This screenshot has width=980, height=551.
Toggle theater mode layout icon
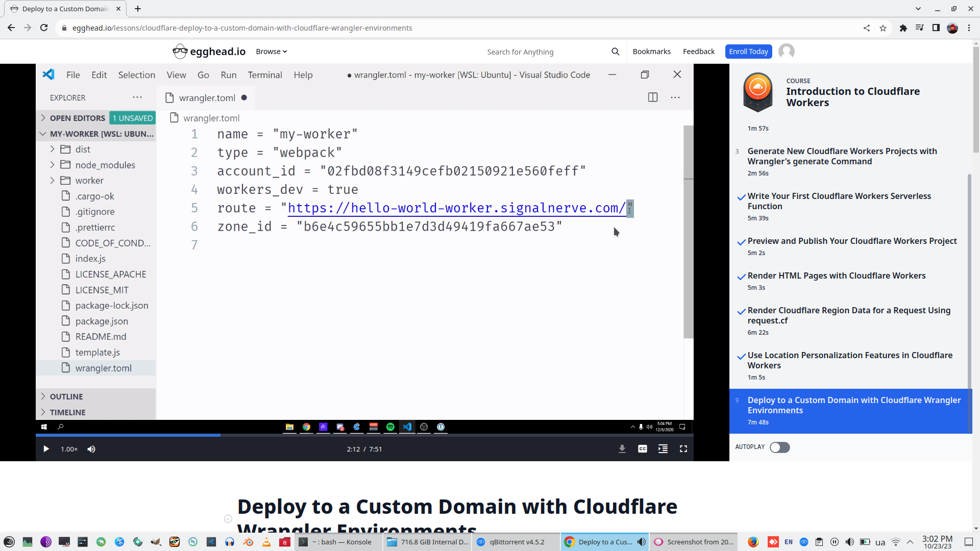[x=663, y=449]
